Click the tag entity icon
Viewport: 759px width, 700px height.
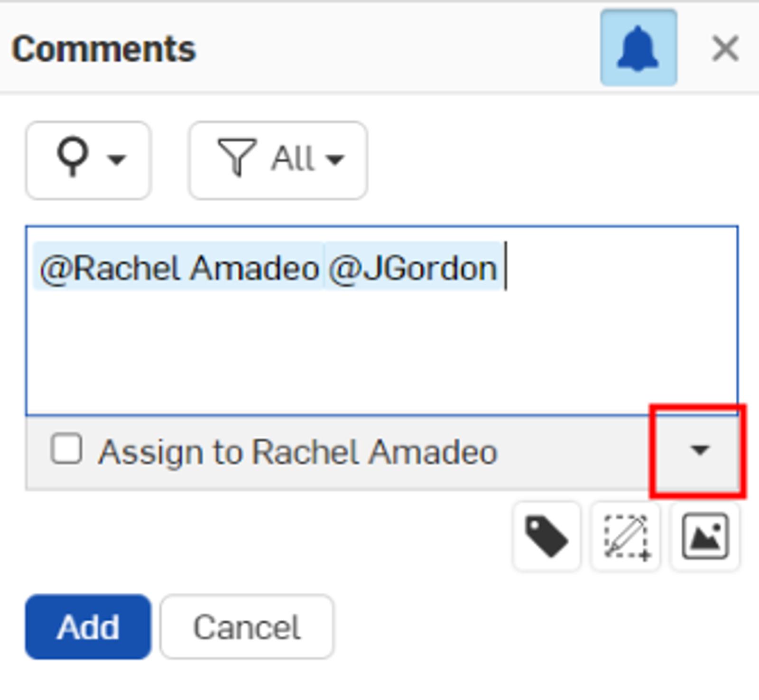pos(546,537)
